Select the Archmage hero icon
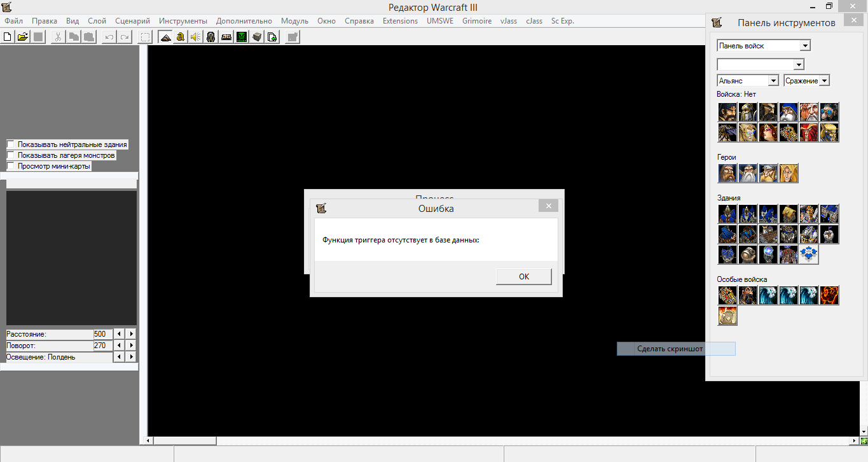Viewport: 868px width, 462px height. [748, 173]
